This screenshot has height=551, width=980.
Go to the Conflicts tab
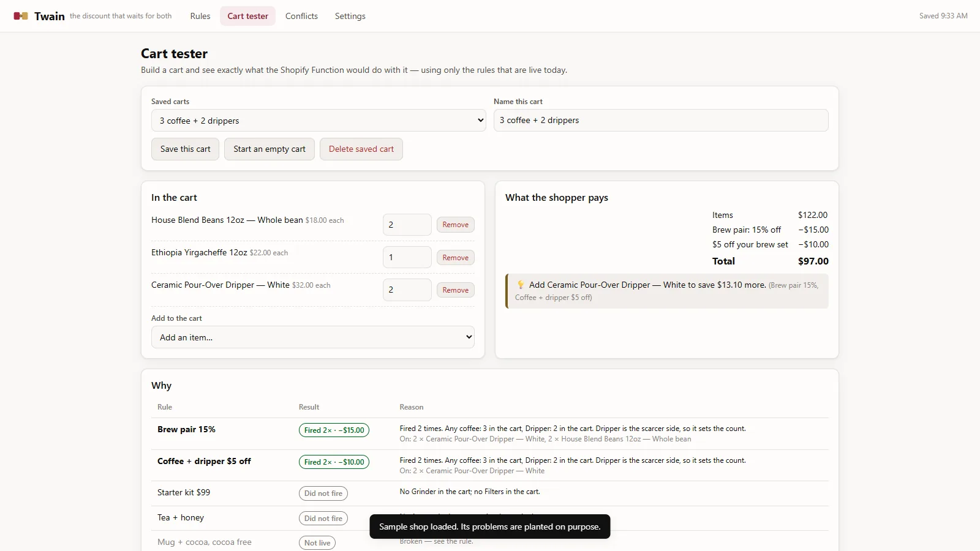pyautogui.click(x=301, y=16)
